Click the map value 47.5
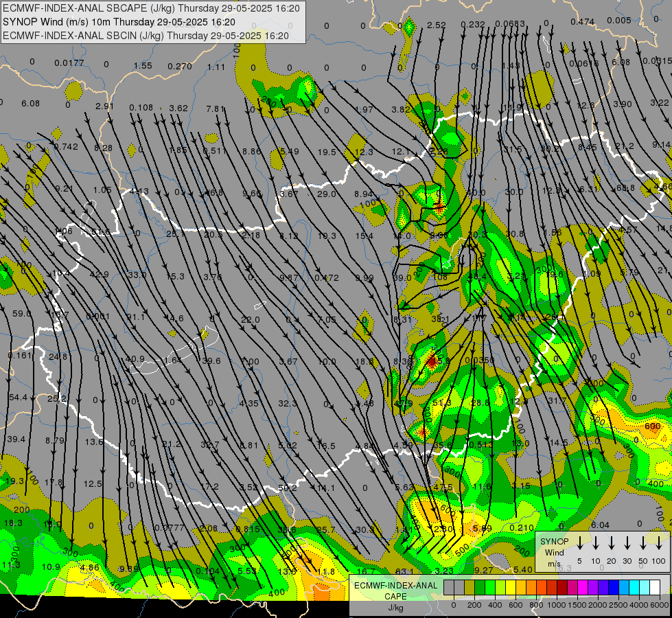 [443, 488]
